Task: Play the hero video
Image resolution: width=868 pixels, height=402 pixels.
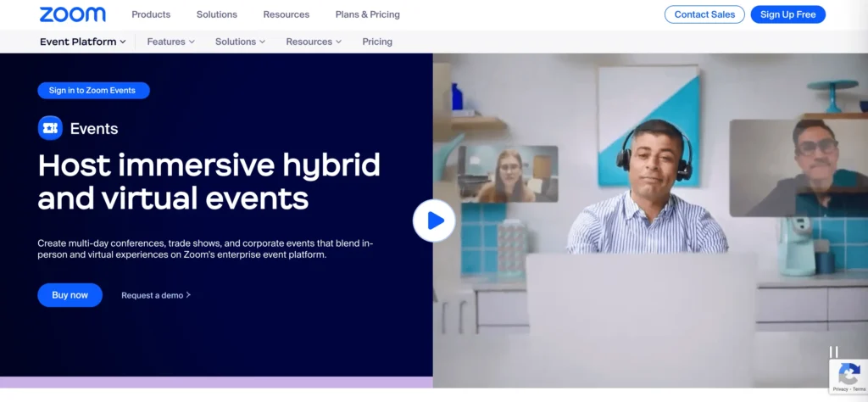Action: point(434,221)
